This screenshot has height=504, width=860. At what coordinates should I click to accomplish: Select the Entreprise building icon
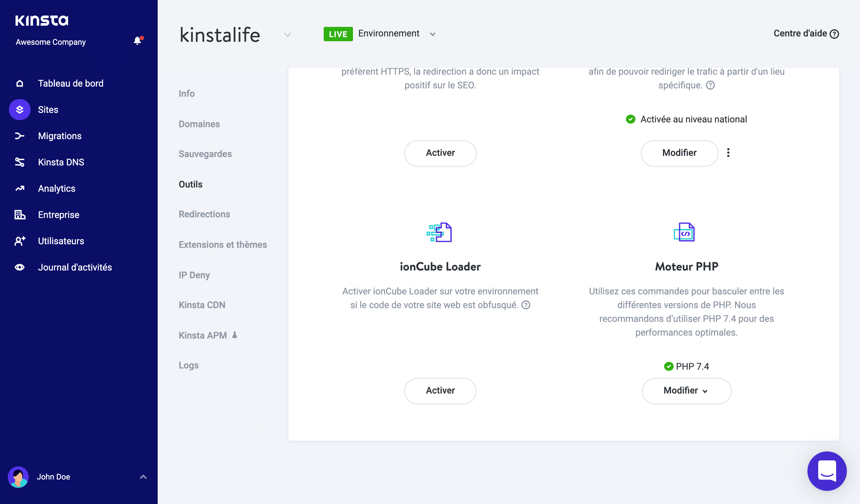[x=19, y=215]
